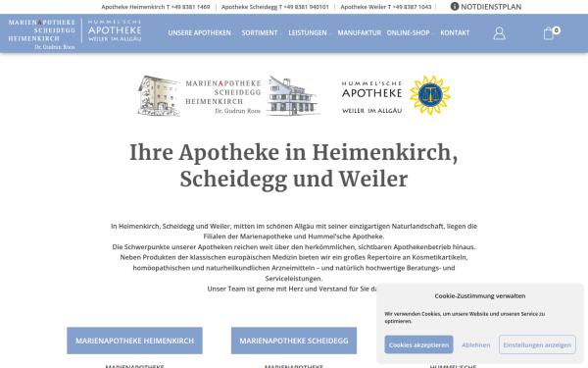Click Apotheke Heimenkirch phone number
This screenshot has width=588, height=368.
coord(156,7)
